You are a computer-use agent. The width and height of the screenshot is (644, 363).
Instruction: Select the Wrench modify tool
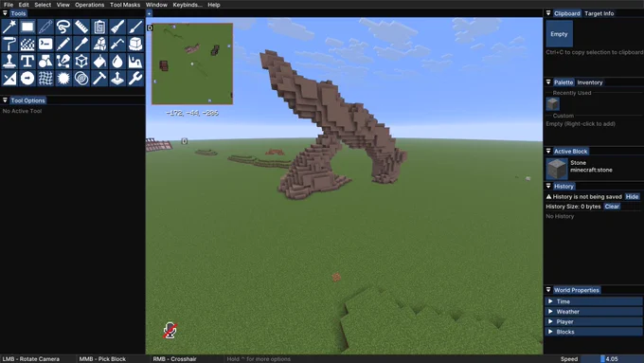(135, 78)
